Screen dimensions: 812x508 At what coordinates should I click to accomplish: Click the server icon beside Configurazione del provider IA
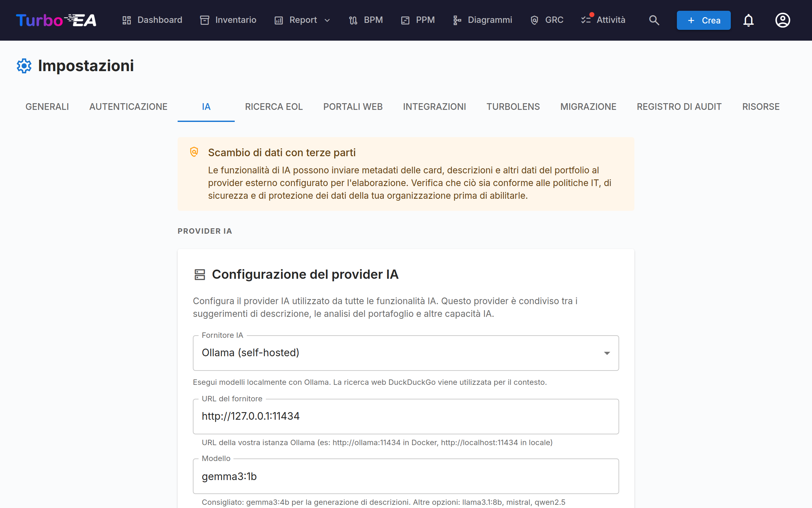[x=200, y=275]
